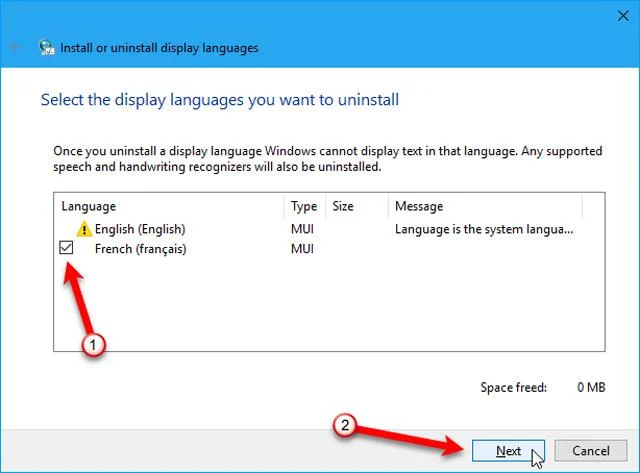The width and height of the screenshot is (640, 473).
Task: Click the 'Install or uninstall display languages' title
Action: click(159, 48)
